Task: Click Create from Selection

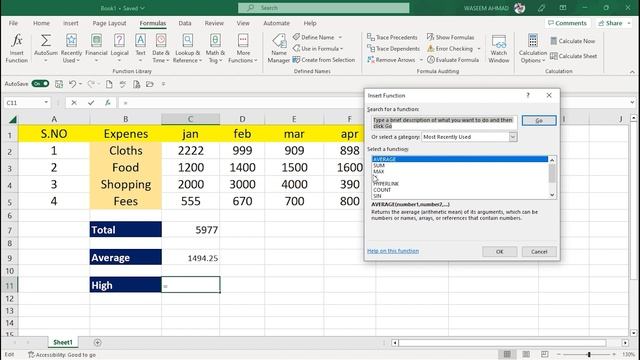Action: [x=324, y=60]
